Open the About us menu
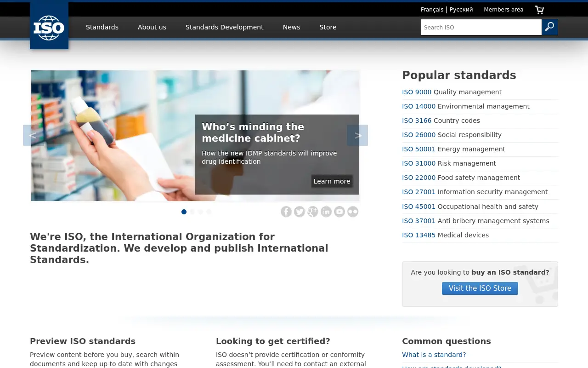Image resolution: width=588 pixels, height=368 pixels. tap(152, 27)
